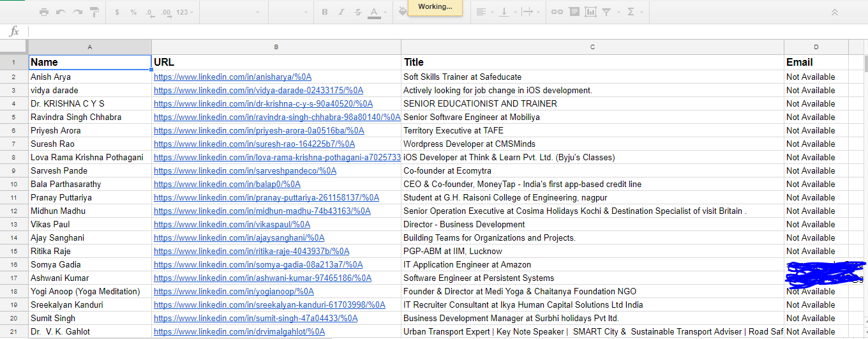
Task: Toggle Strikethrough formatting
Action: coord(357,12)
